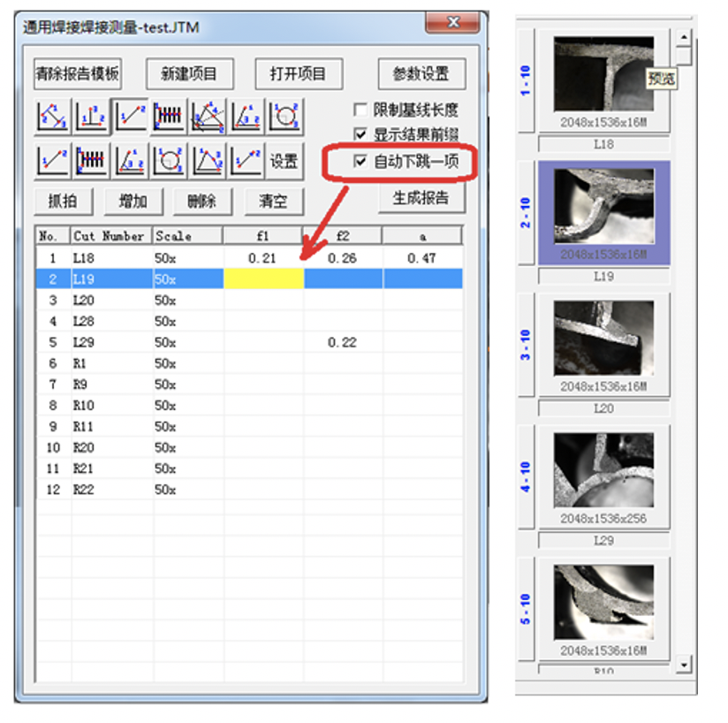The image size is (728, 723).
Task: Select table row R11
Action: click(x=250, y=427)
